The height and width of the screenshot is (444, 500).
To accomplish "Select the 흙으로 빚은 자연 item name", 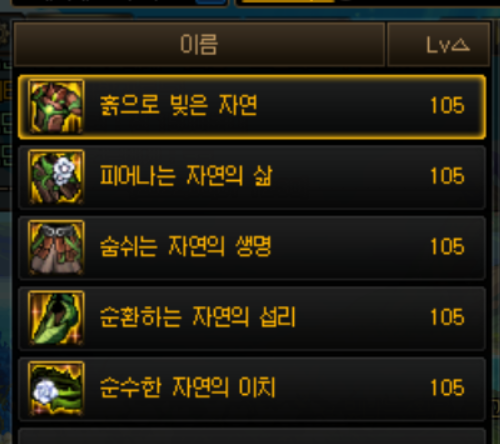I will click(x=179, y=105).
